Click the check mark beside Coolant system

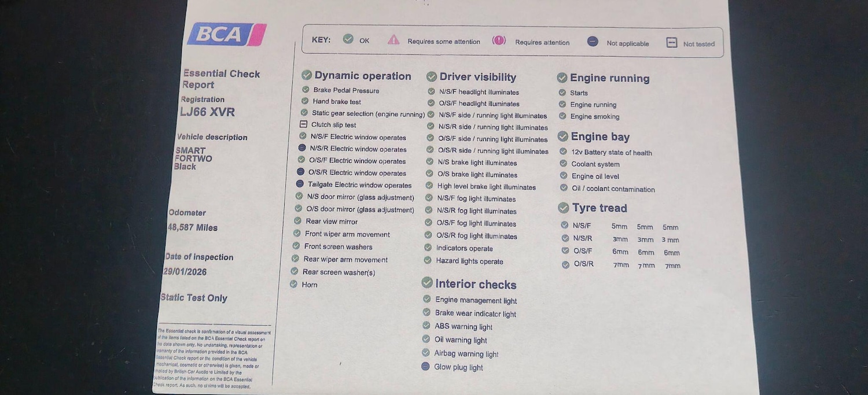coord(563,164)
